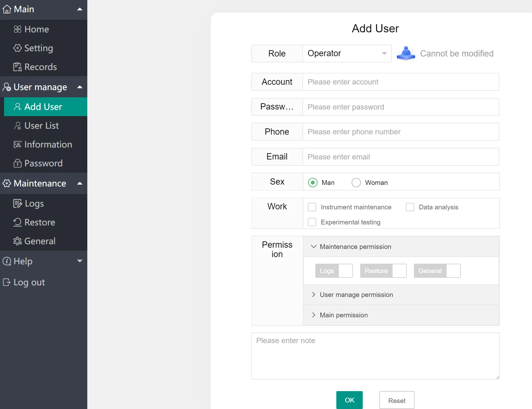The height and width of the screenshot is (409, 532).
Task: Select Add User in the sidebar
Action: (46, 107)
